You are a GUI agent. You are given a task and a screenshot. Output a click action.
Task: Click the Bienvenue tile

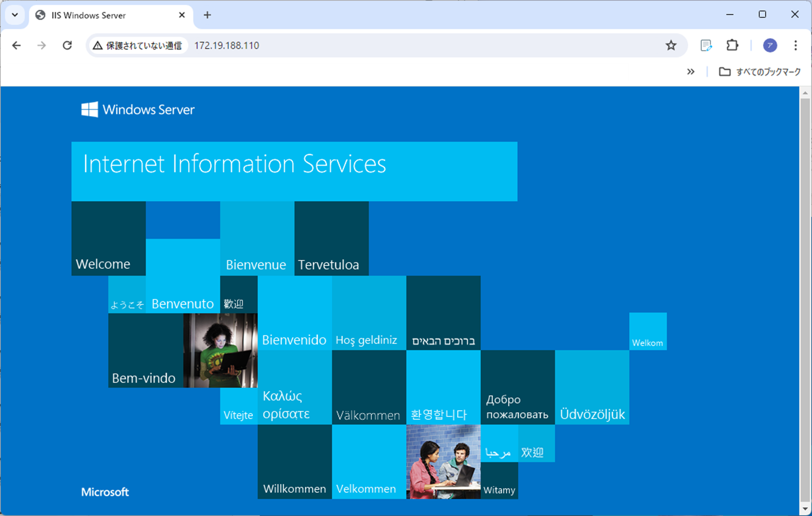click(257, 239)
